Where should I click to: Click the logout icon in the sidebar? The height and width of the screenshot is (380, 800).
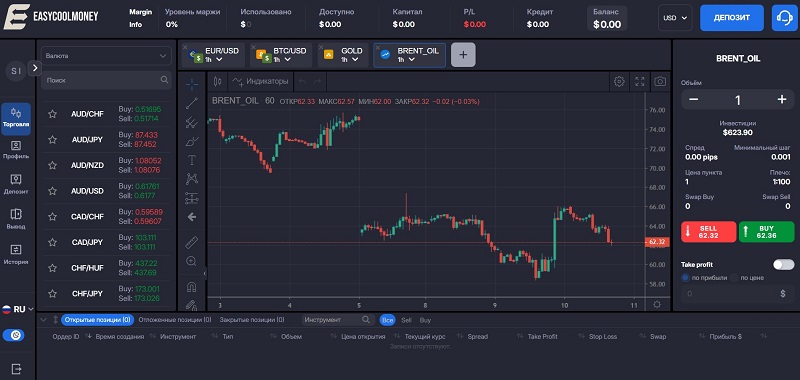16,368
